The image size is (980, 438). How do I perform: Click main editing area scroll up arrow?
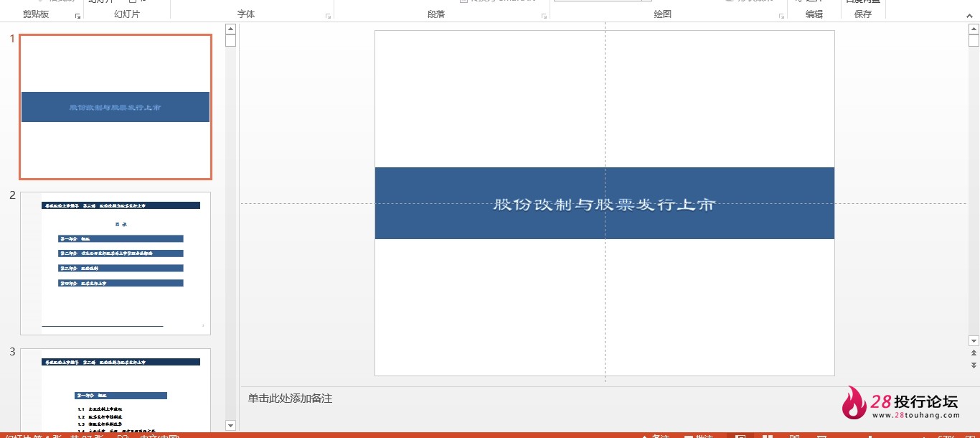(974, 29)
